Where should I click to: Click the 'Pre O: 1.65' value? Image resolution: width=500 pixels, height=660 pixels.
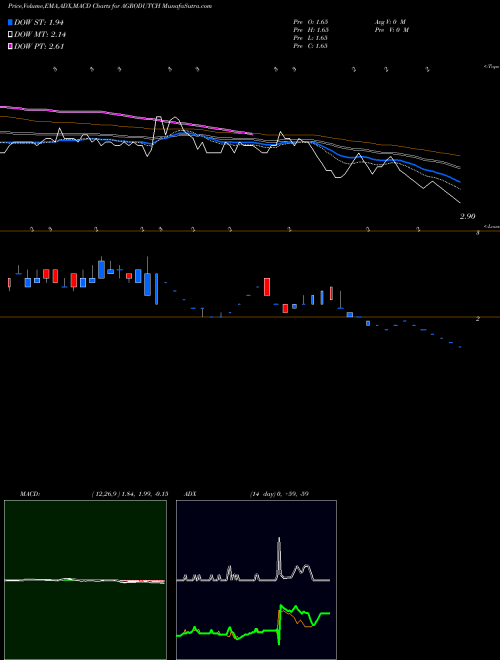[x=311, y=22]
